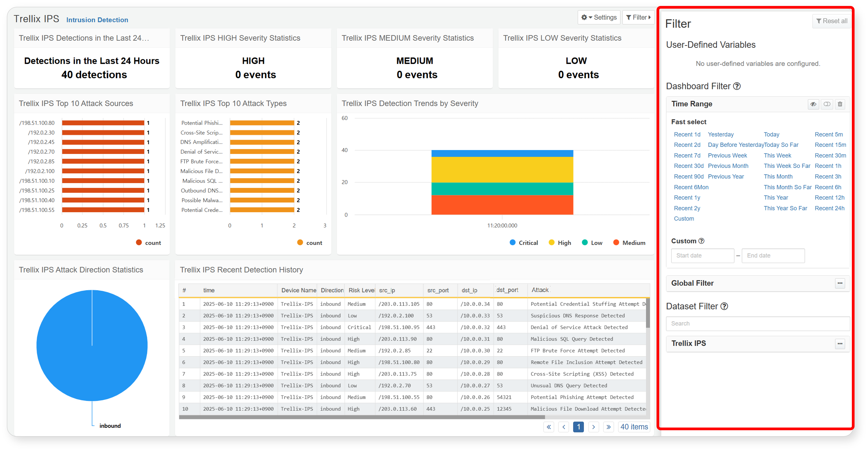This screenshot has width=868, height=451.
Task: Delete the Time Range filter with trash icon
Action: point(840,104)
